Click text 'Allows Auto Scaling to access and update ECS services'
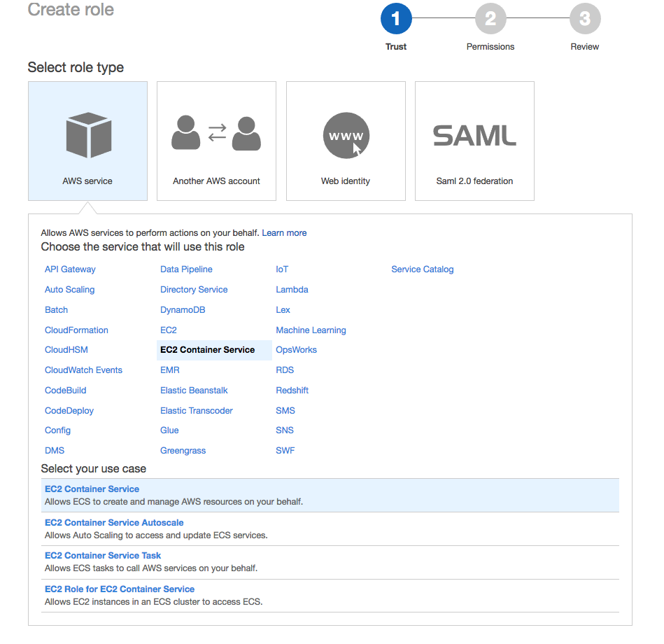The height and width of the screenshot is (644, 664). tap(155, 535)
